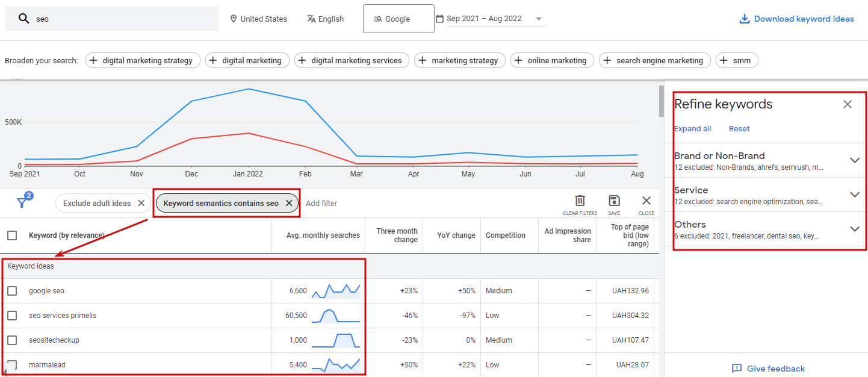
Task: Remove the Keyword semantics contains seo filter
Action: click(289, 203)
